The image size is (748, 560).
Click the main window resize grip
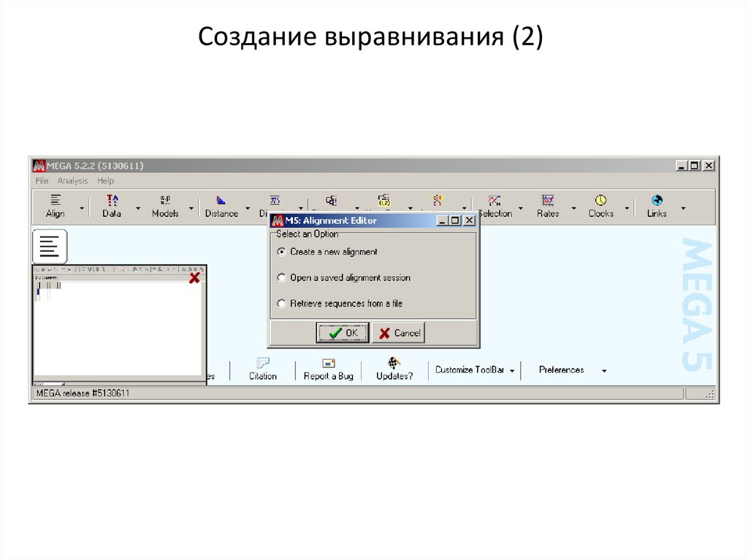pos(710,394)
